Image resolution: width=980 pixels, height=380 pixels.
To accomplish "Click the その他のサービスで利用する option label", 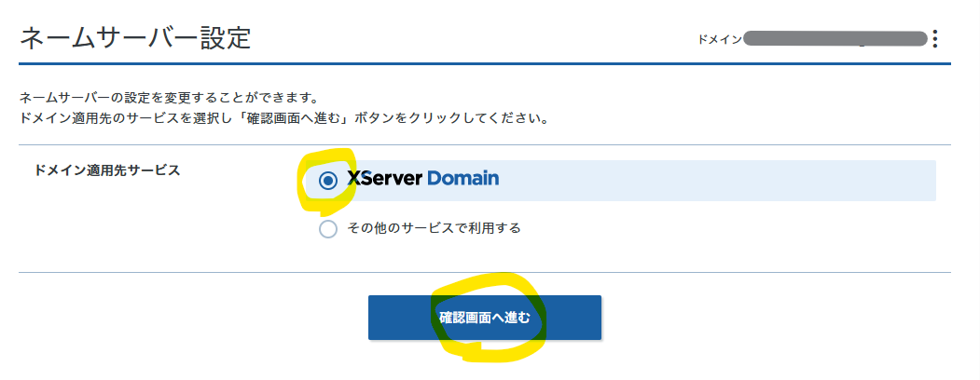I will point(433,228).
